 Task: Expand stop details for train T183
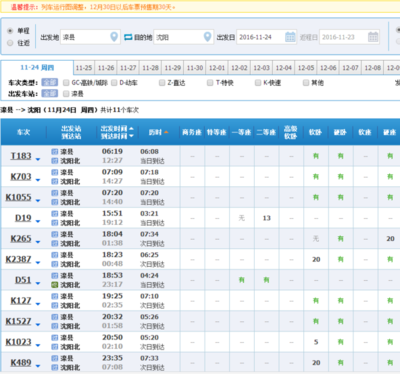point(38,160)
